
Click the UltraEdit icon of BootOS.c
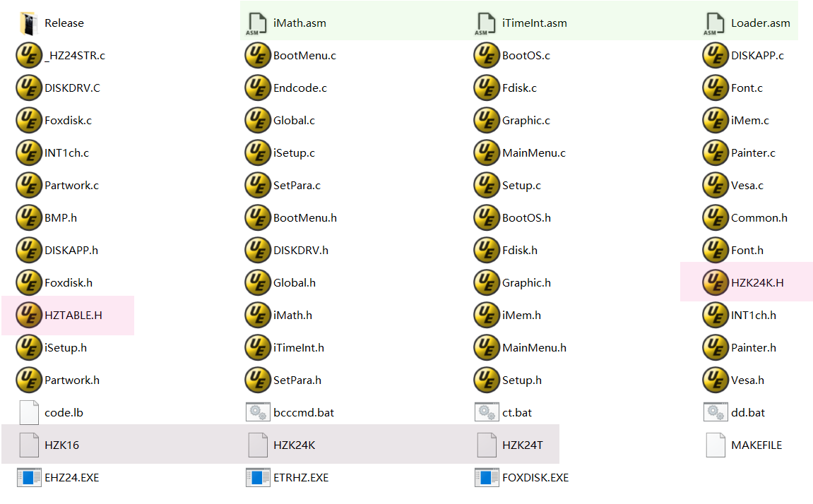[x=487, y=56]
